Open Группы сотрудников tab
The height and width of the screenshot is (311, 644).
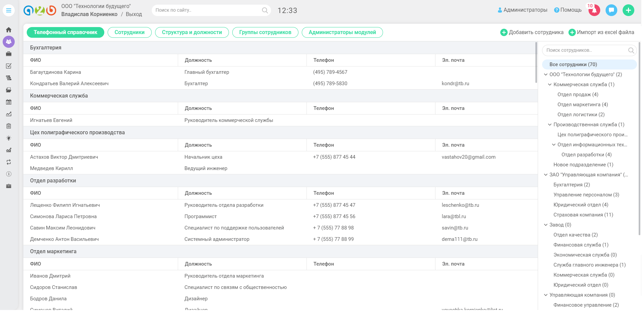click(265, 32)
